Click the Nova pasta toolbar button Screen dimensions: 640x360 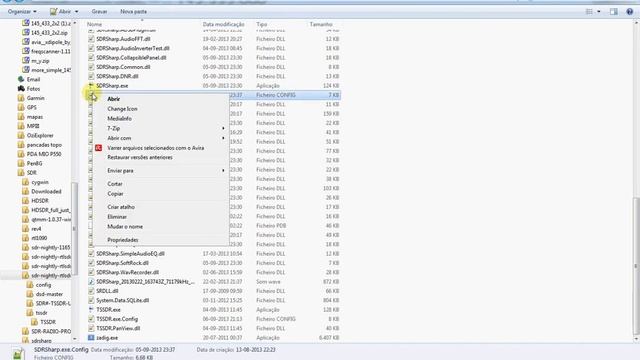tap(133, 11)
